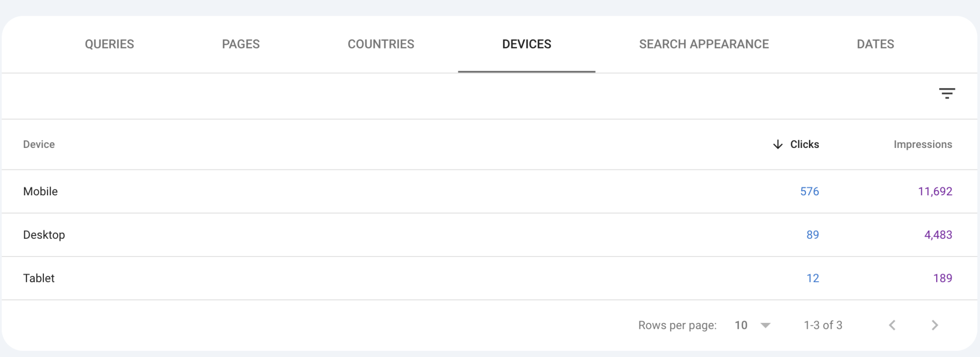The height and width of the screenshot is (357, 980).
Task: Select the Desktop device row
Action: pyautogui.click(x=44, y=235)
